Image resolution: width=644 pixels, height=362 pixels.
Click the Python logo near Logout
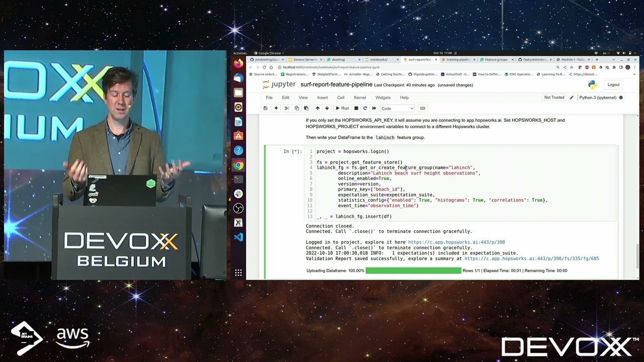click(x=592, y=84)
